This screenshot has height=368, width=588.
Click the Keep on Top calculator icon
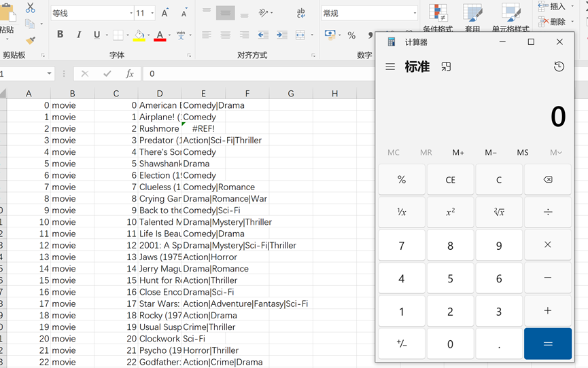(x=446, y=67)
